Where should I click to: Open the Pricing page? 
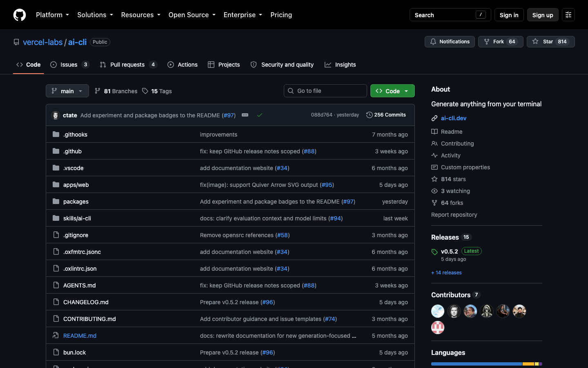(281, 15)
